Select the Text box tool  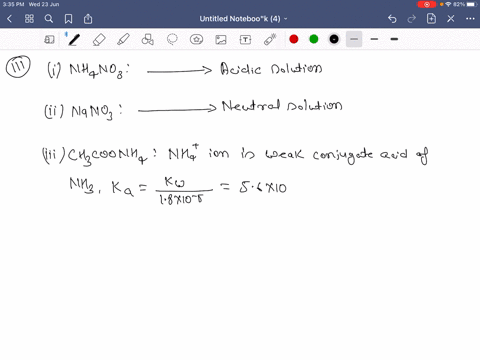coord(245,40)
